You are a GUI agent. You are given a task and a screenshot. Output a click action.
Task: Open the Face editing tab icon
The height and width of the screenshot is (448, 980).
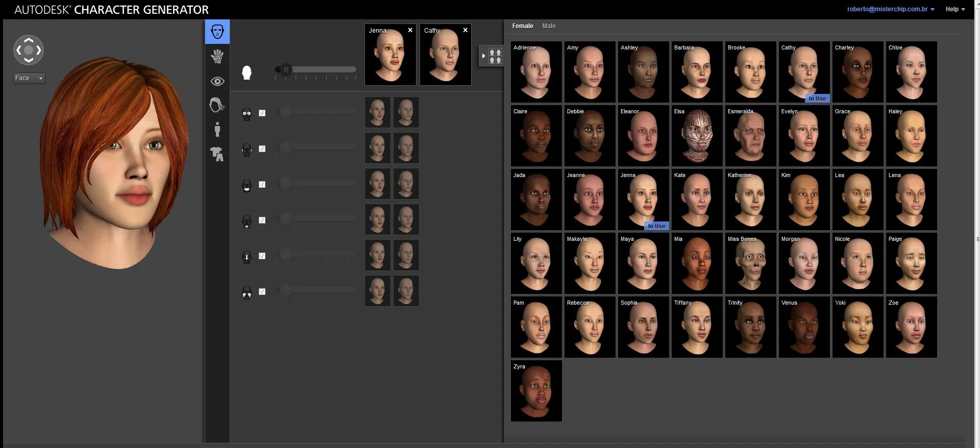coord(217,32)
